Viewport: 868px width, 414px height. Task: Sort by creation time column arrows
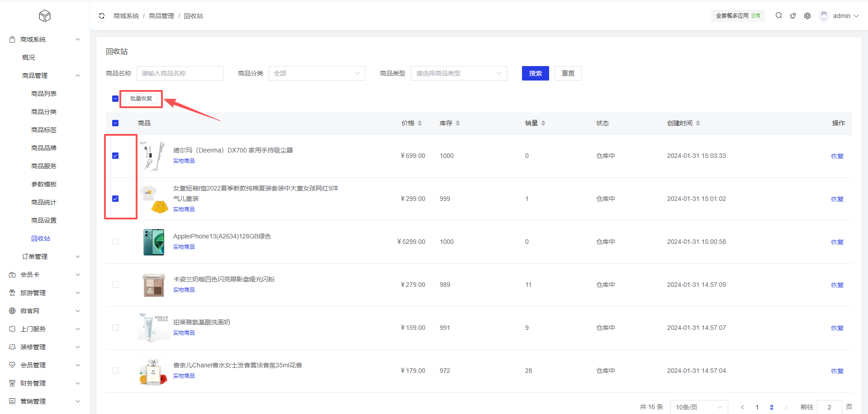coord(698,123)
